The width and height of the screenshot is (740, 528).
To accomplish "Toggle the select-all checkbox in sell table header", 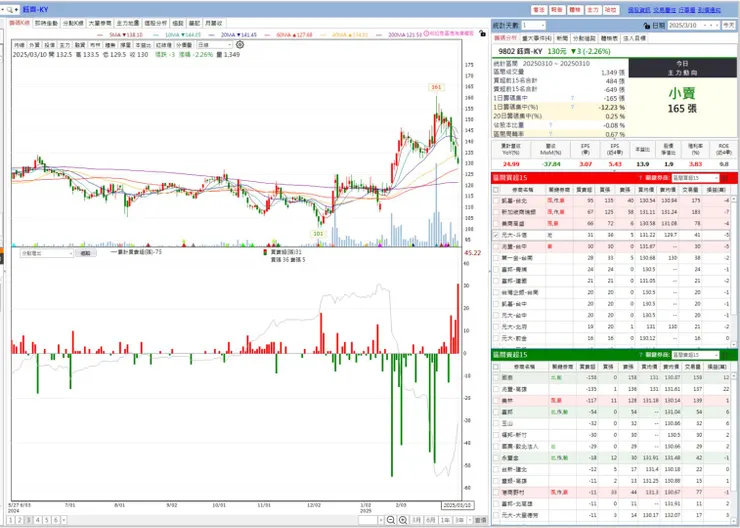I will click(496, 366).
